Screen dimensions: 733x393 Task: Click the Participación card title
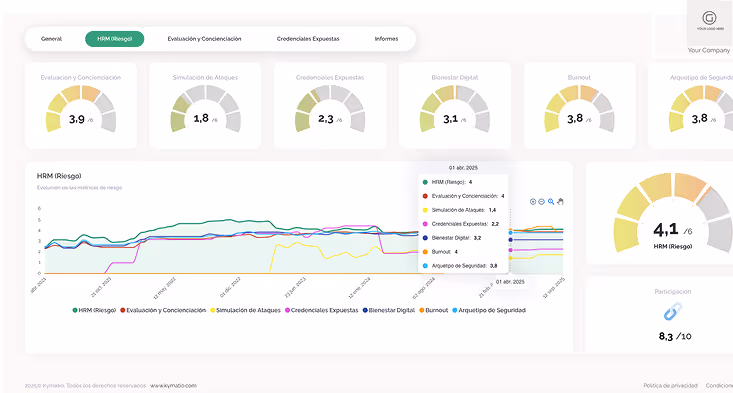[x=673, y=292]
